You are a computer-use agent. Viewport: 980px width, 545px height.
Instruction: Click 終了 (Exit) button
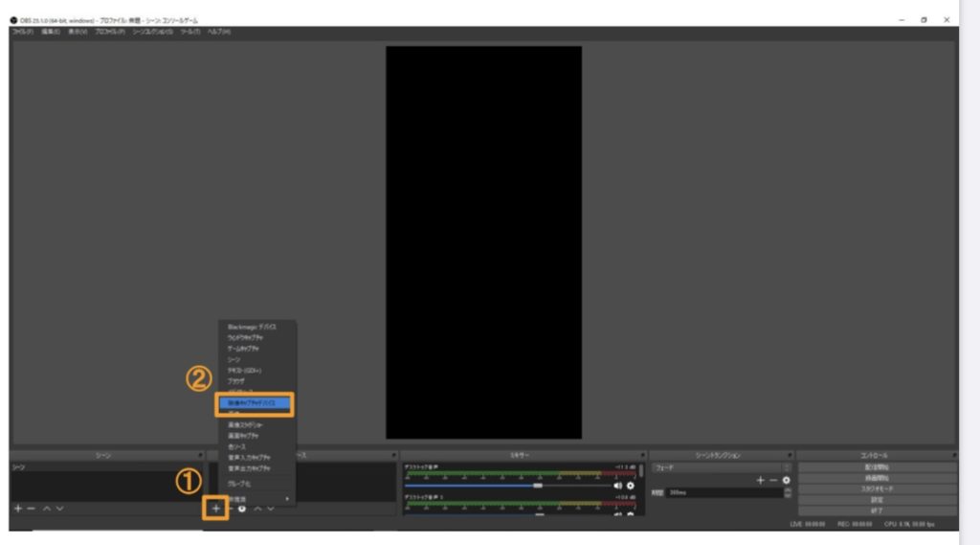(877, 511)
